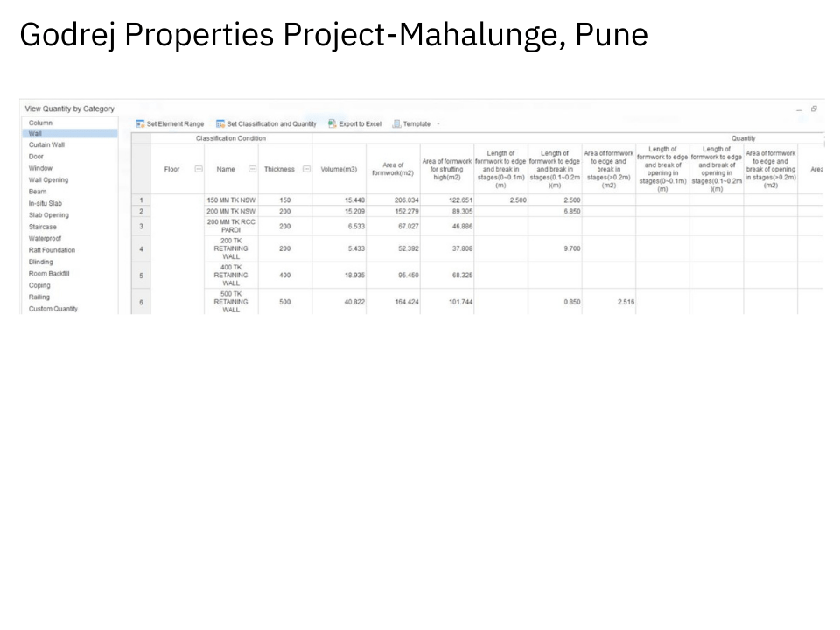Screen dimensions: 840x630
Task: Restore the View Quantity window
Action: (x=814, y=108)
